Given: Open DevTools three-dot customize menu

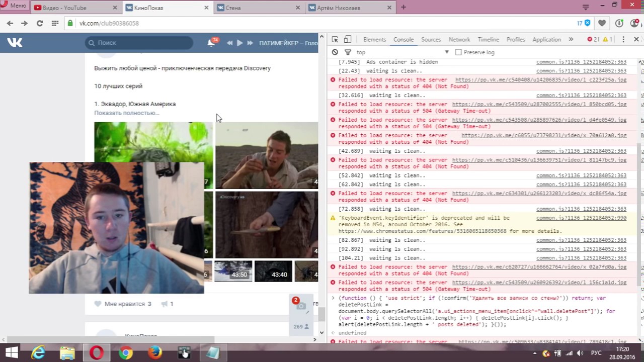Looking at the screenshot, I should click(x=623, y=39).
